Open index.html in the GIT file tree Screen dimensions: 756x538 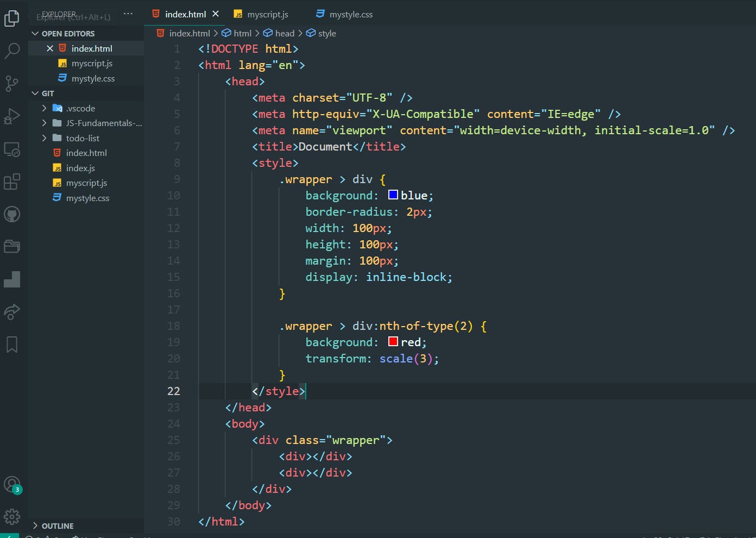86,153
